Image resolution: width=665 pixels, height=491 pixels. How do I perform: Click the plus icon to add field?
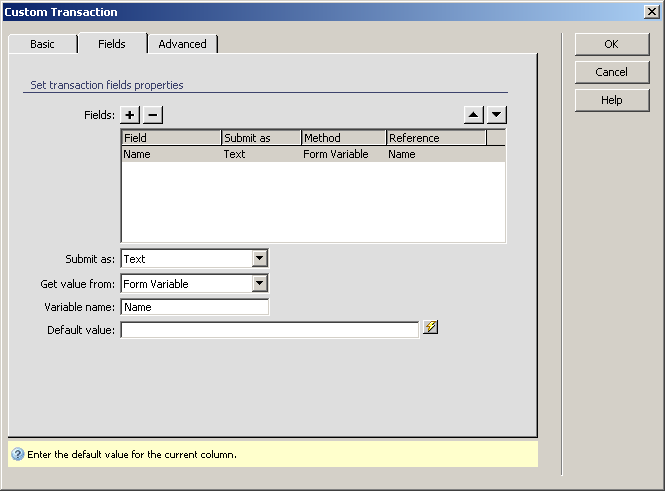click(131, 115)
